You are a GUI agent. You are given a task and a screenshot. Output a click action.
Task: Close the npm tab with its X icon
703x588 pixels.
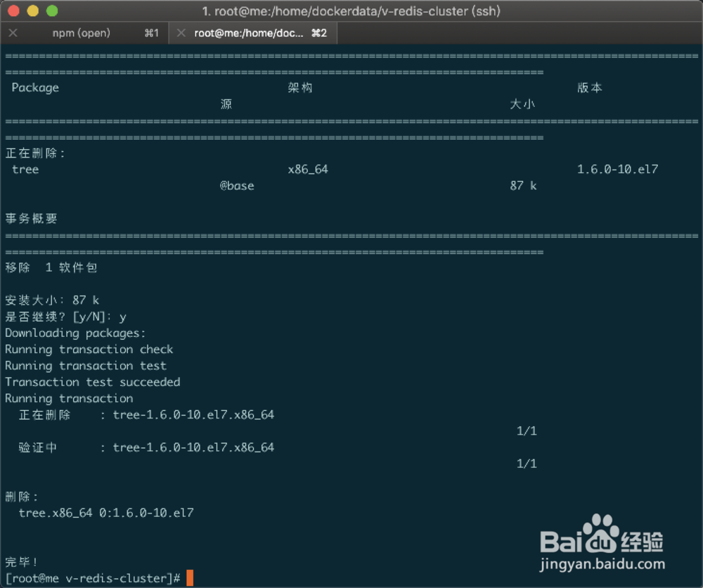point(13,32)
